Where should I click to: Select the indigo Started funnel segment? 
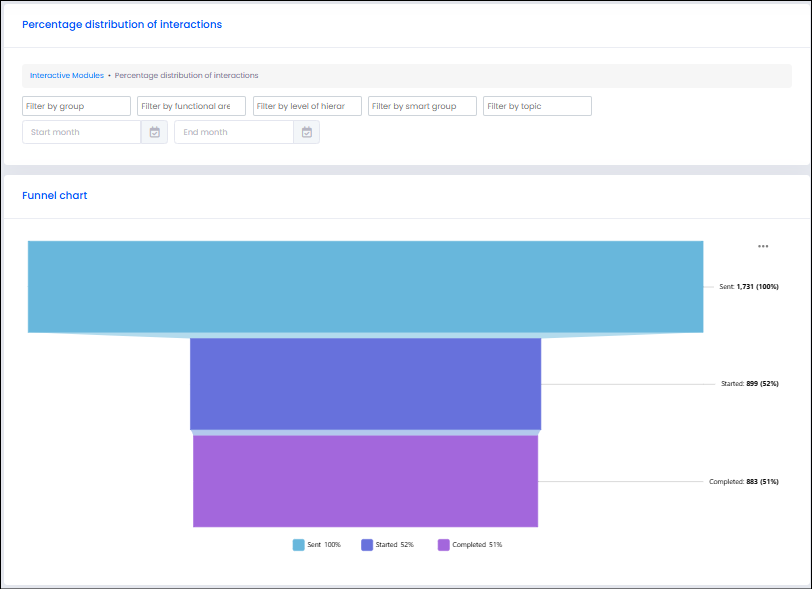pos(366,384)
